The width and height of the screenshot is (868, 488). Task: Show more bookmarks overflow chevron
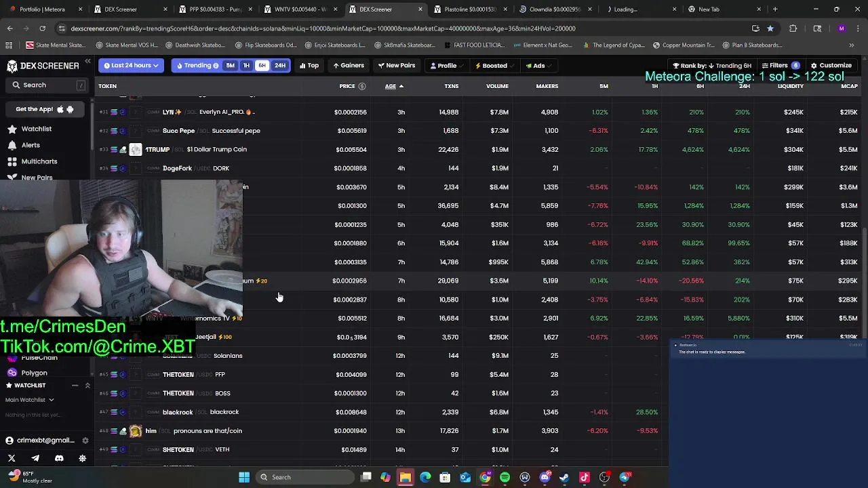click(x=852, y=45)
